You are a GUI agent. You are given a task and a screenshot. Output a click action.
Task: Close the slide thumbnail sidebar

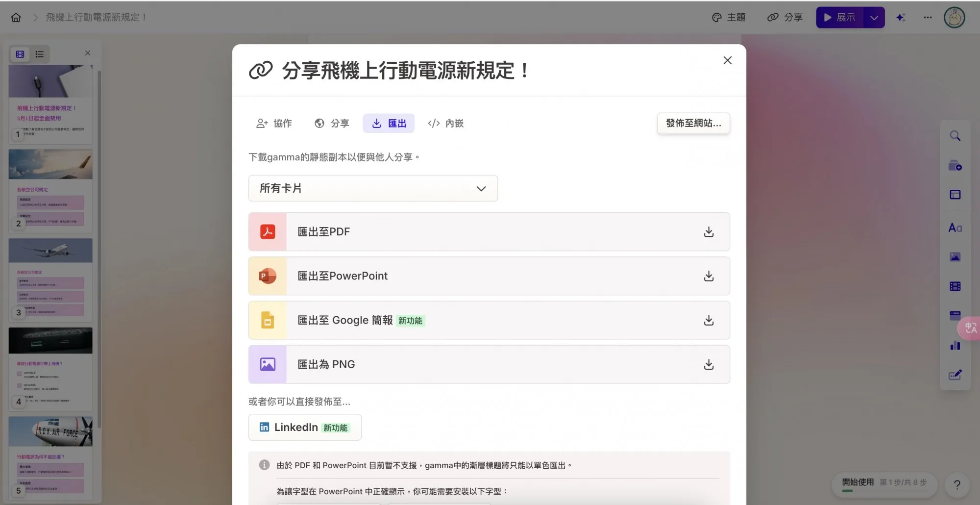coord(88,53)
